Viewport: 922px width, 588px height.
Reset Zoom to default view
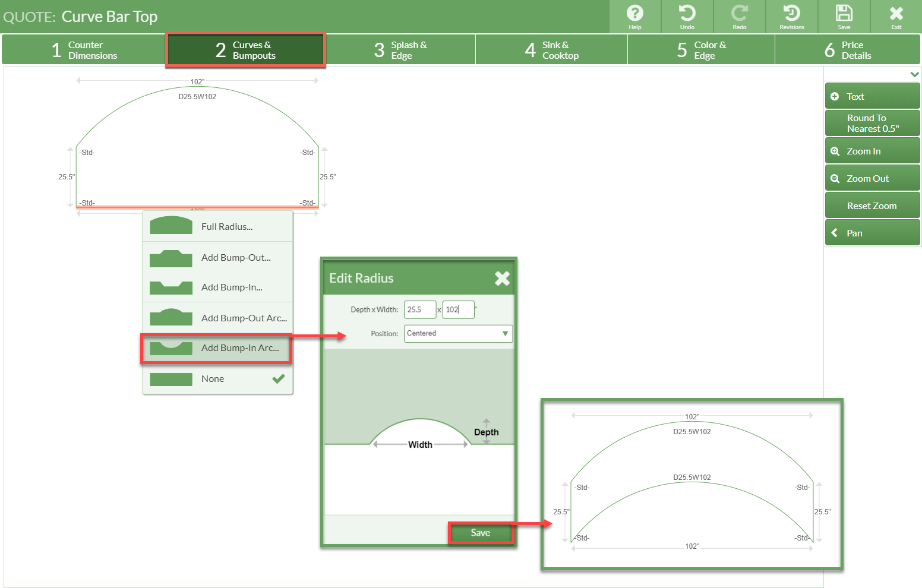[872, 205]
